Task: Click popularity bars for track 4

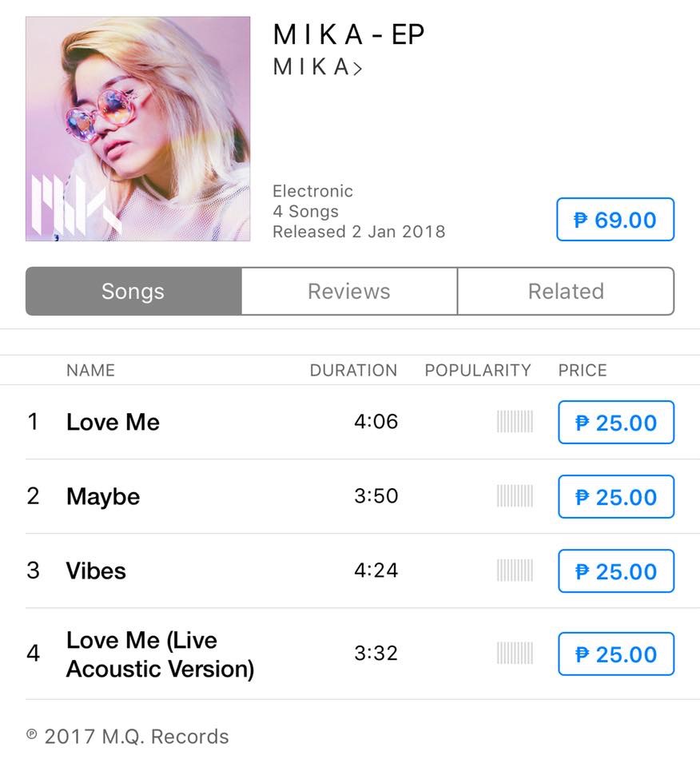Action: tap(515, 653)
